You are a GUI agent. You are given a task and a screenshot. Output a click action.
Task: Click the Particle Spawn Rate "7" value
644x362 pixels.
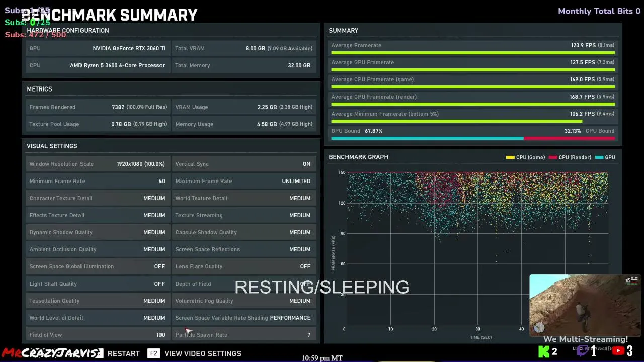coord(309,335)
